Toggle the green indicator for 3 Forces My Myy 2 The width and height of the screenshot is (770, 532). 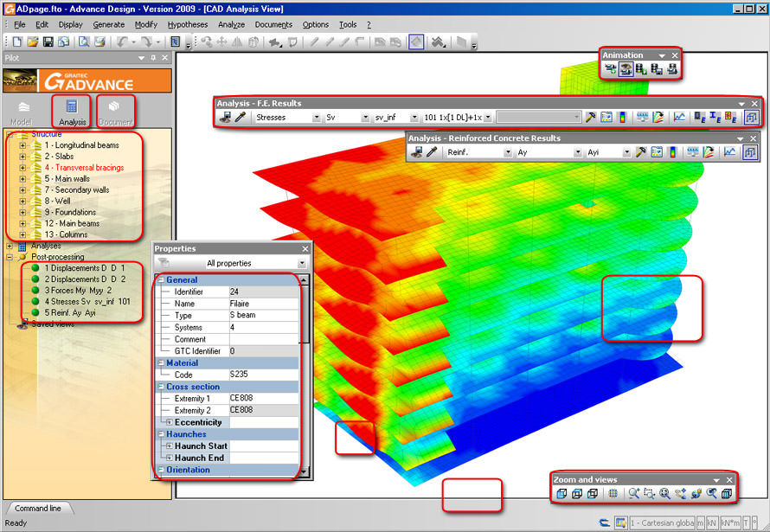click(x=35, y=291)
